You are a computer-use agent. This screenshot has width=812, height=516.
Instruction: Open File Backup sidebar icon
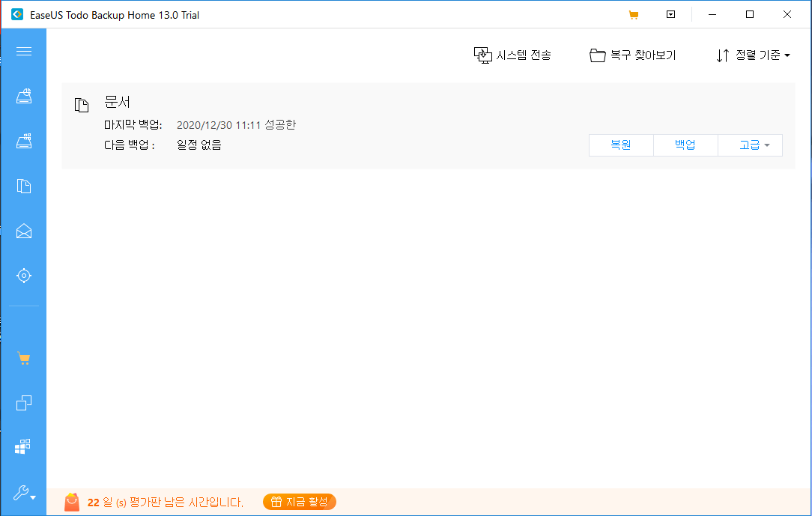point(24,186)
